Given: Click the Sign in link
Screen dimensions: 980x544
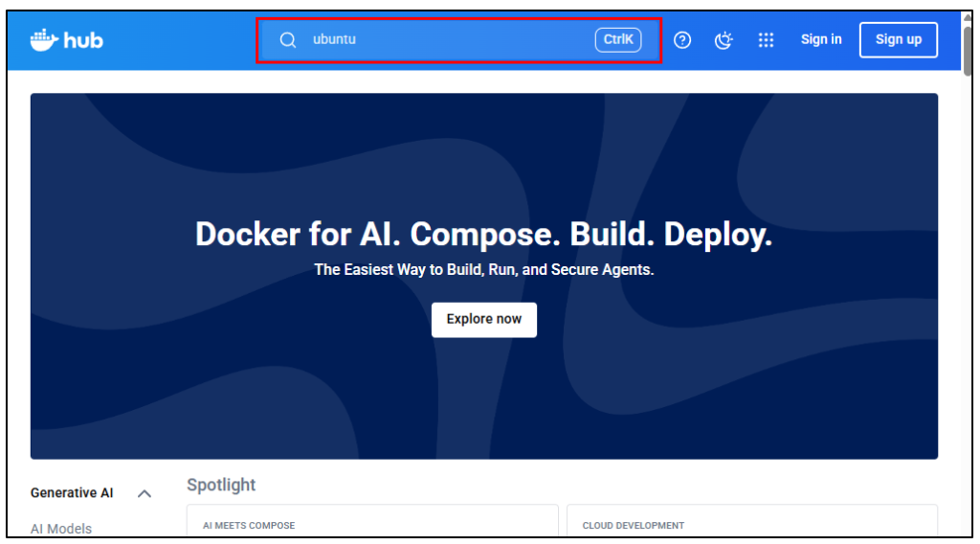Looking at the screenshot, I should coord(821,39).
